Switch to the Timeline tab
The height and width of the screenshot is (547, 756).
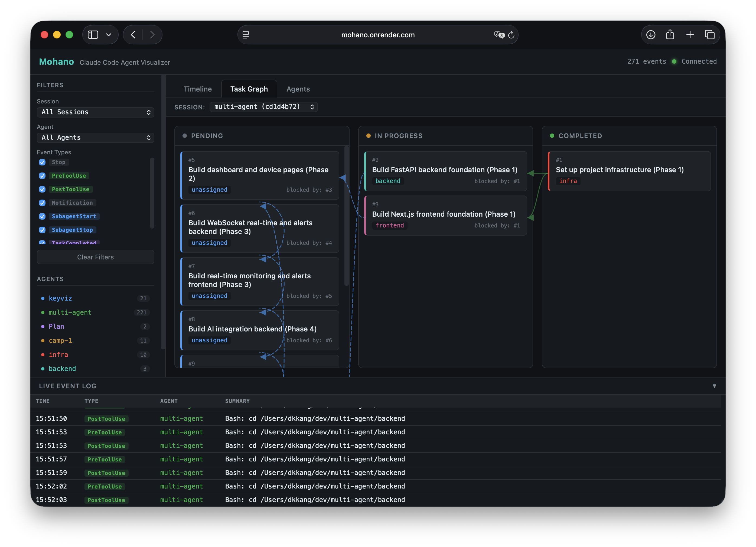[197, 89]
